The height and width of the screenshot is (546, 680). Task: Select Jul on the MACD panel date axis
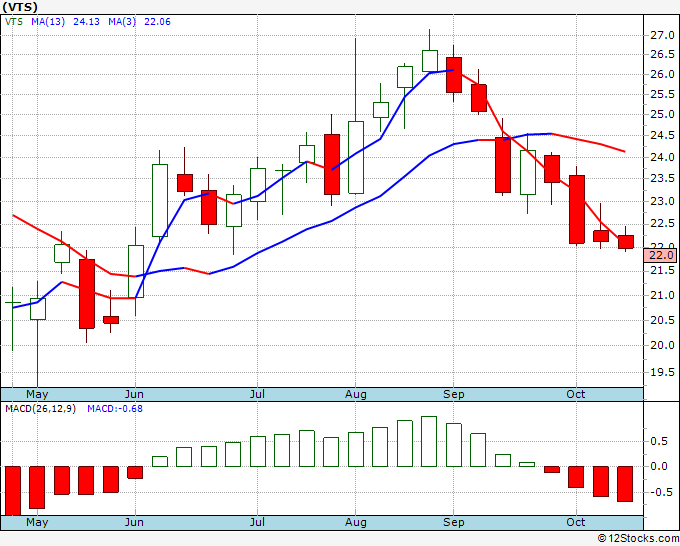point(257,522)
